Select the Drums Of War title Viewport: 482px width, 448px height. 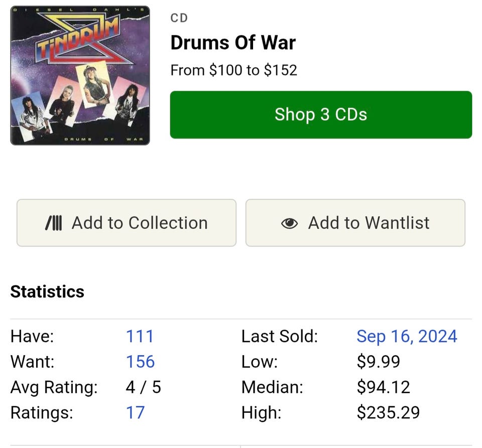pyautogui.click(x=233, y=43)
